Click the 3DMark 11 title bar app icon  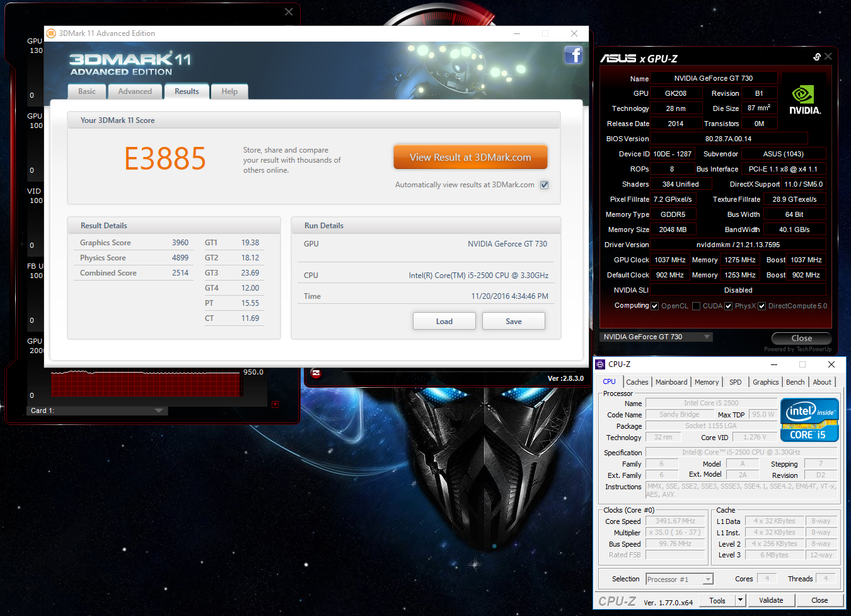pos(51,33)
